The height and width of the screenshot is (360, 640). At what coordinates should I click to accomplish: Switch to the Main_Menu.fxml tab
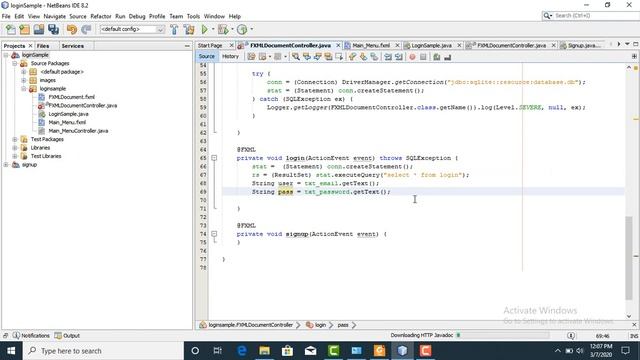pos(371,45)
